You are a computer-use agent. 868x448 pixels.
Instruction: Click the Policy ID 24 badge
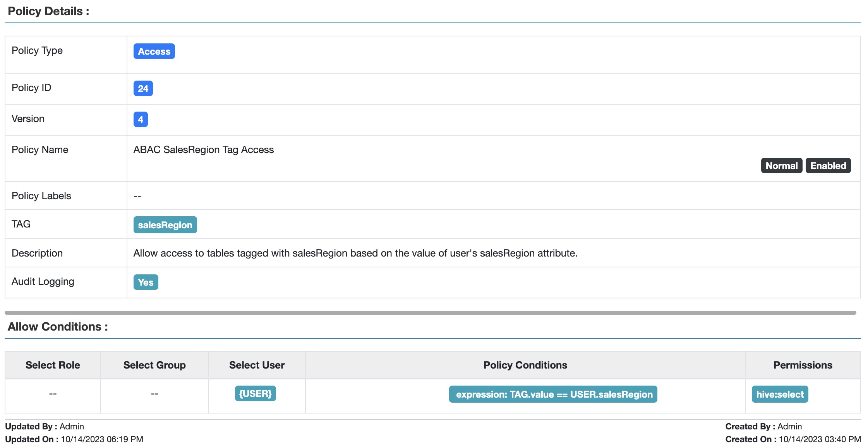tap(143, 88)
